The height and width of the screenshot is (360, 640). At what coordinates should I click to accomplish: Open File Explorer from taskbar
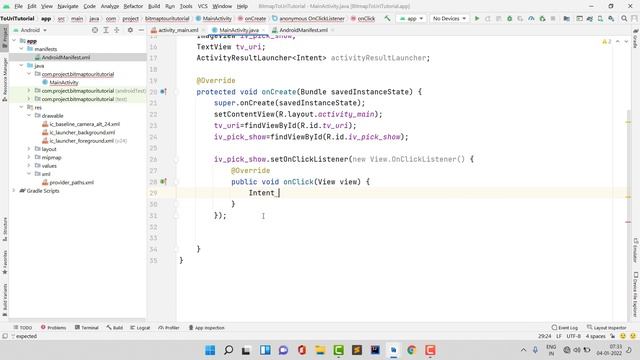[320, 350]
